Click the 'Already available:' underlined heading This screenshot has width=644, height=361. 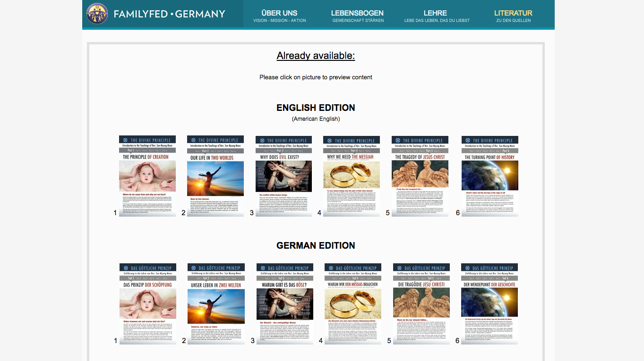[x=316, y=56]
